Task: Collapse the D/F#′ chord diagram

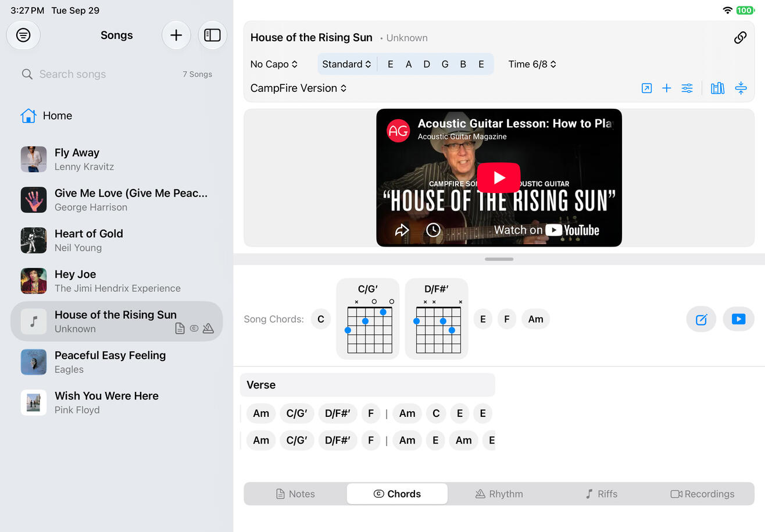Action: coord(437,319)
